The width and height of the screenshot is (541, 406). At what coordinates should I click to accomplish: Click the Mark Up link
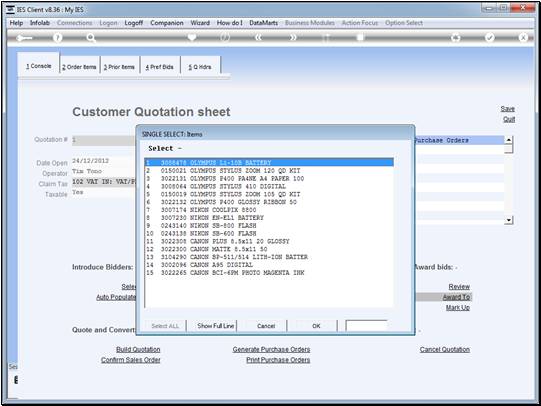458,307
